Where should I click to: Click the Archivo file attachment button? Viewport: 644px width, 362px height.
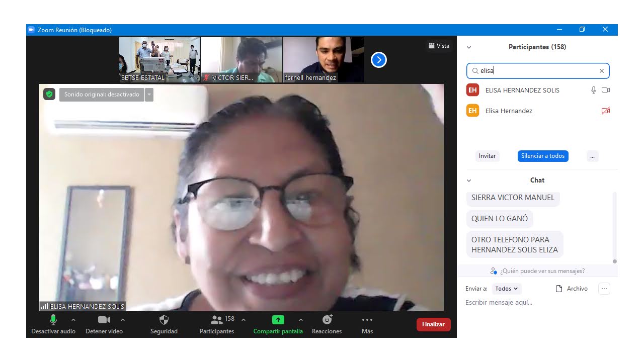[x=572, y=289]
